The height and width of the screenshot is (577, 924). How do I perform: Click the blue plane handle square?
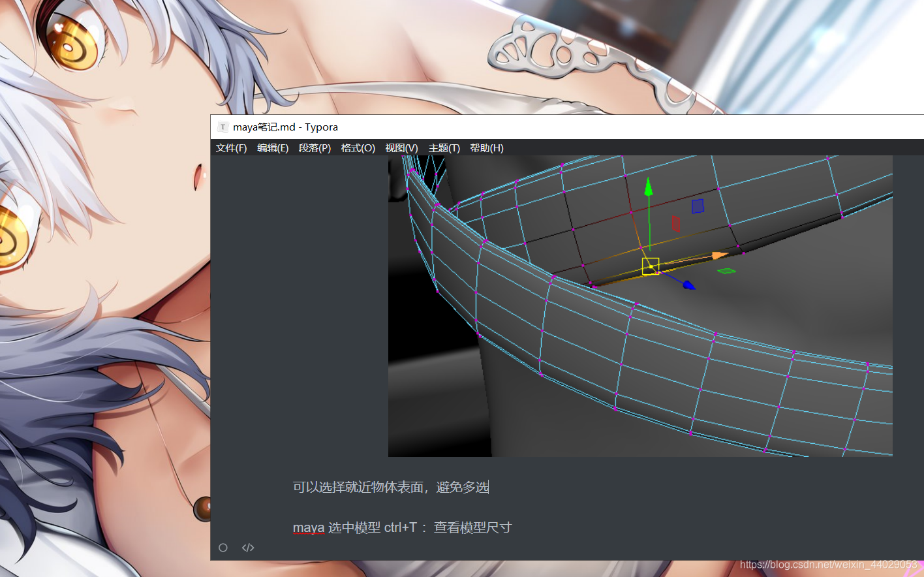[698, 206]
